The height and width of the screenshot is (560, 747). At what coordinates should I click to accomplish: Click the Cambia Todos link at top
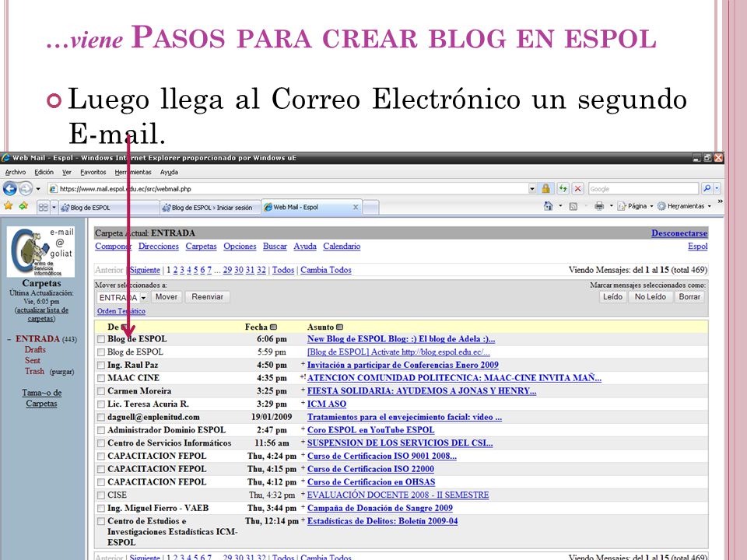coord(326,270)
